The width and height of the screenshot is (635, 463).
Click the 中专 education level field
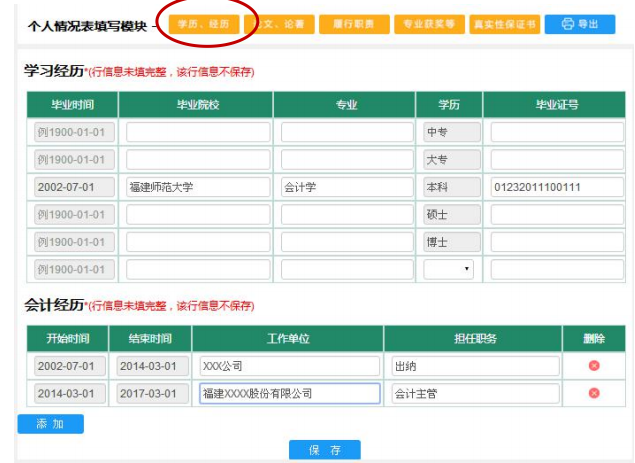point(452,132)
